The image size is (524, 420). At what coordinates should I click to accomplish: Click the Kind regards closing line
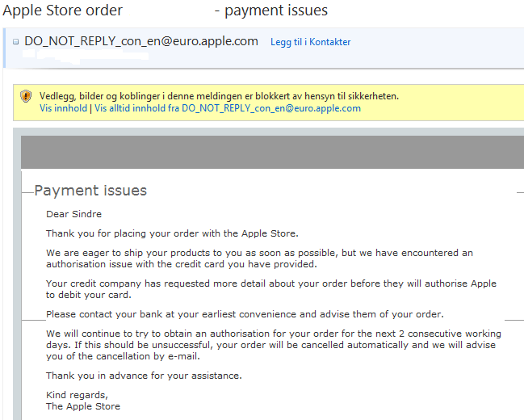pyautogui.click(x=78, y=395)
